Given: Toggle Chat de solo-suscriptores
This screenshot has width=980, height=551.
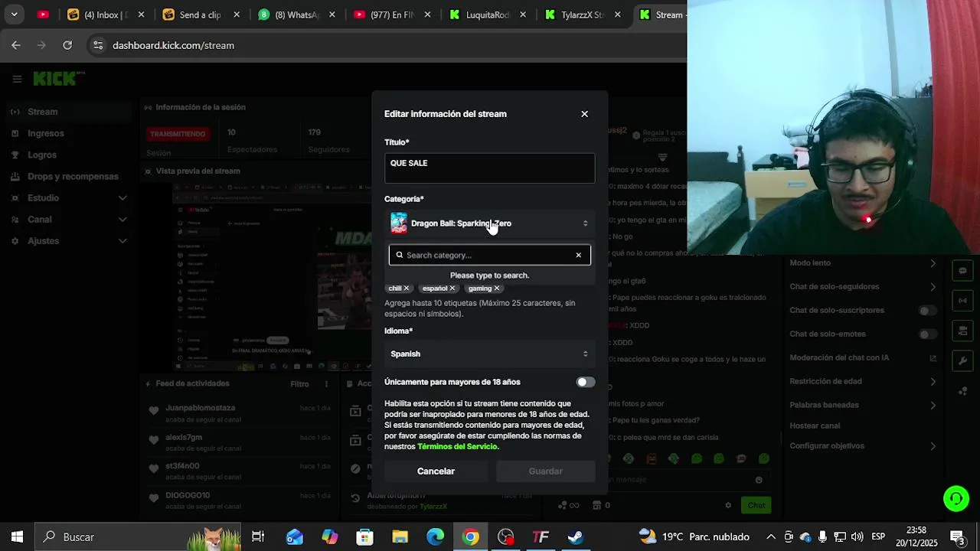Looking at the screenshot, I should click(x=927, y=311).
